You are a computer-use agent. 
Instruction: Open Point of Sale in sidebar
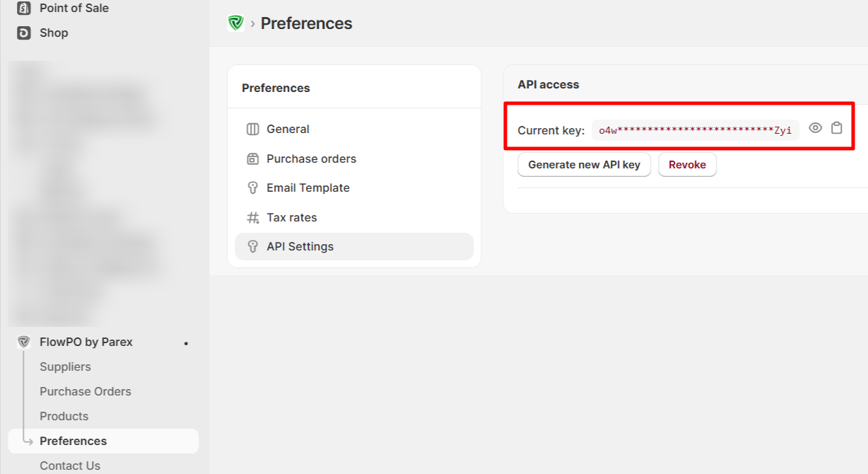[74, 8]
